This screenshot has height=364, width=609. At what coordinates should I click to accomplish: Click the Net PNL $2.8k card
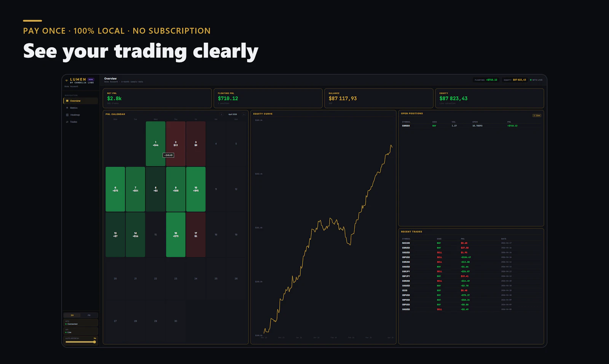pyautogui.click(x=157, y=99)
